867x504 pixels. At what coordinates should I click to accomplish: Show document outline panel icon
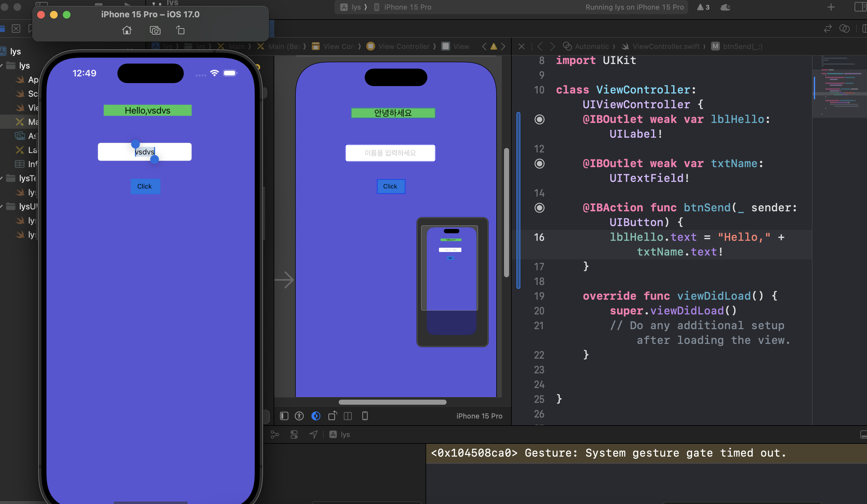[x=284, y=416]
